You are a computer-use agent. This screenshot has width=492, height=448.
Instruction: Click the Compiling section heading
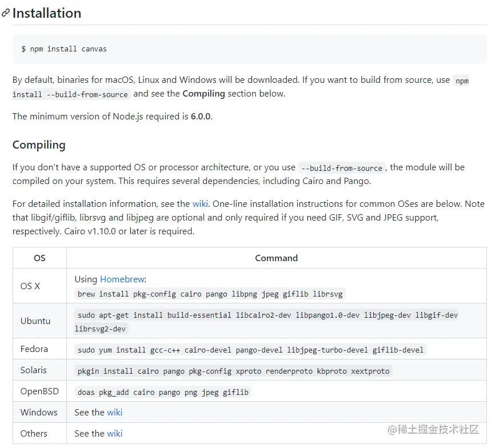[x=39, y=145]
